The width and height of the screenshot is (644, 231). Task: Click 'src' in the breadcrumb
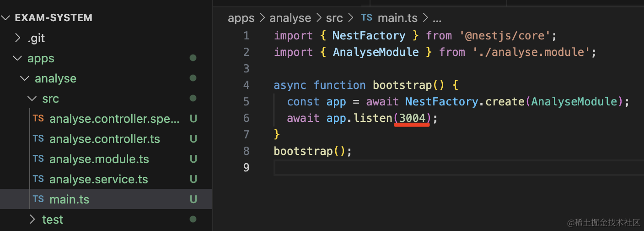pos(334,18)
